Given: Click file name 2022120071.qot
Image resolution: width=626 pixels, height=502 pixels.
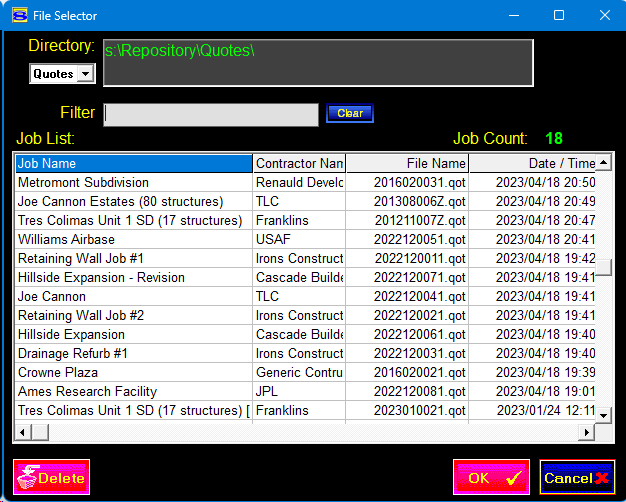Looking at the screenshot, I should click(x=407, y=277).
